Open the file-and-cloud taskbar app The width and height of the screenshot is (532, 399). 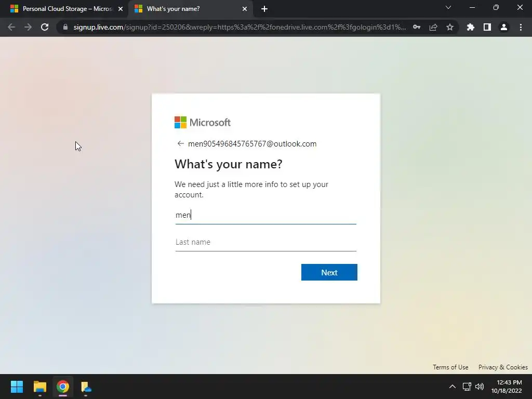click(x=86, y=387)
